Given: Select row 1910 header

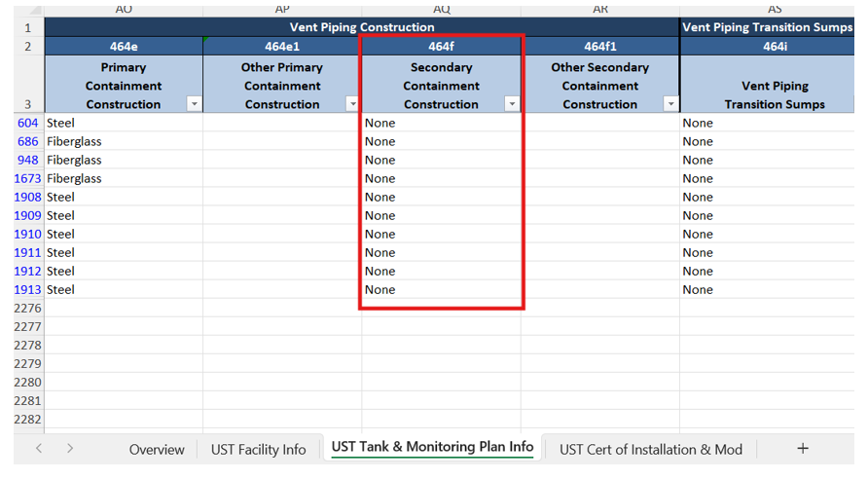Looking at the screenshot, I should point(27,235).
